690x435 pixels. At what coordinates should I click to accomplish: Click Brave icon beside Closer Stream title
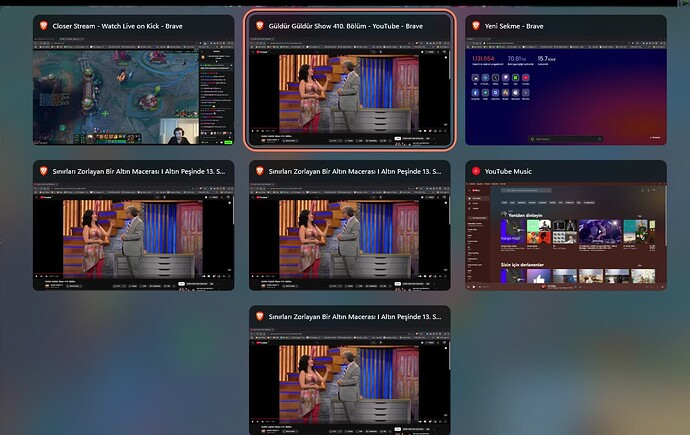(44, 26)
